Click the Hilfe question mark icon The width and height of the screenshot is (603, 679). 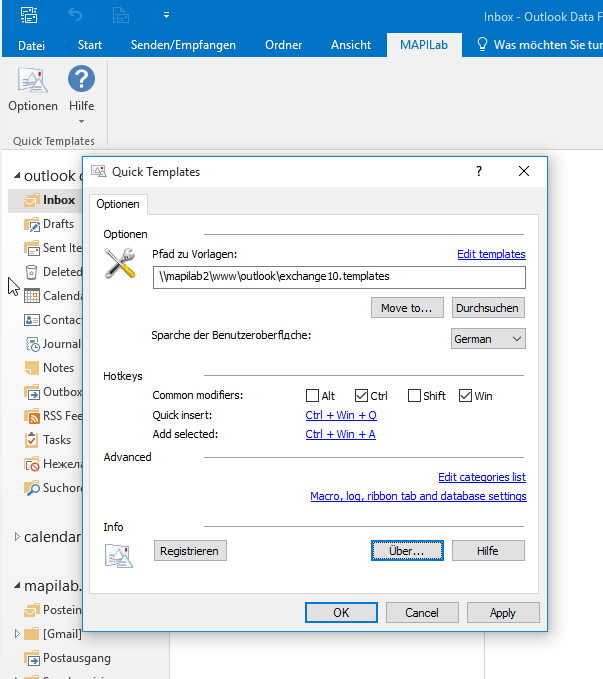(x=81, y=79)
